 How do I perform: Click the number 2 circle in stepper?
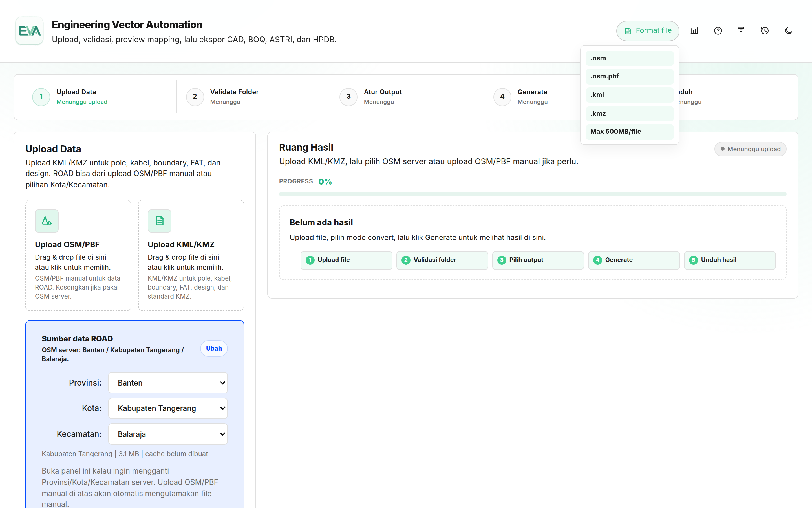click(195, 97)
